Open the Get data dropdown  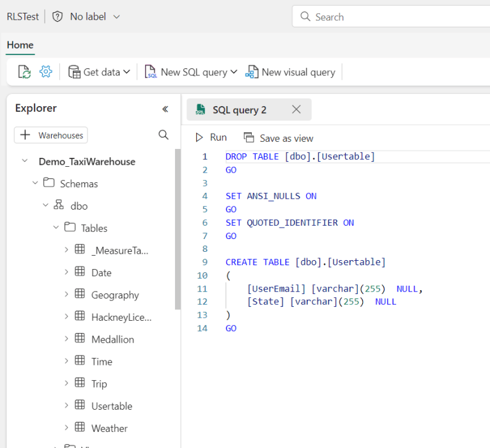(x=99, y=72)
